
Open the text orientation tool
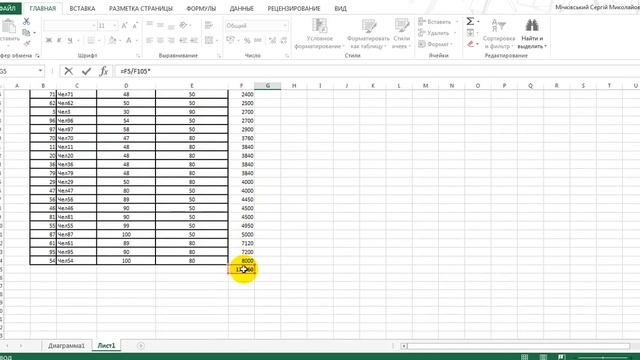[184, 25]
